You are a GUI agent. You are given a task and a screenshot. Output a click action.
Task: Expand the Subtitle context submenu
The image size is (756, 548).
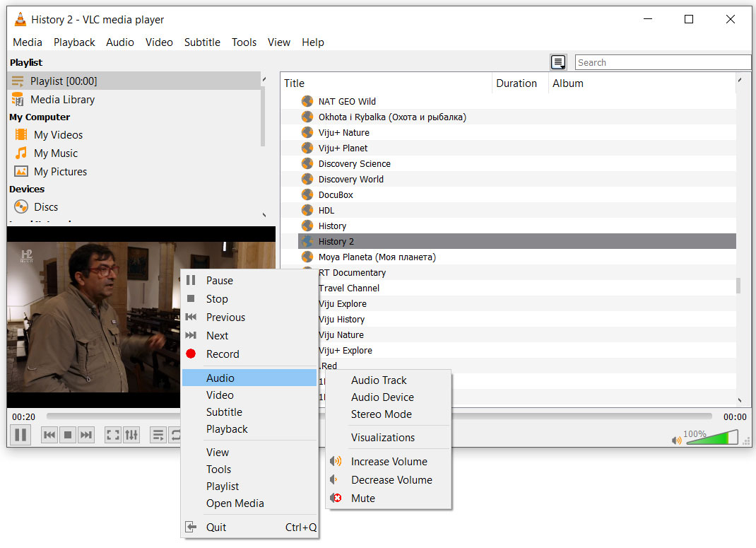pos(249,412)
